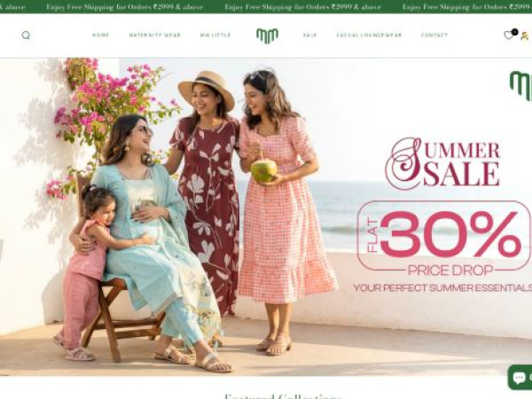
Task: Click the center MM logo
Action: (x=268, y=35)
